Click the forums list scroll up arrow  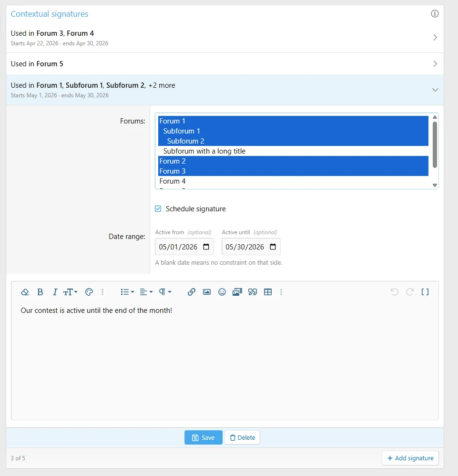tap(435, 117)
